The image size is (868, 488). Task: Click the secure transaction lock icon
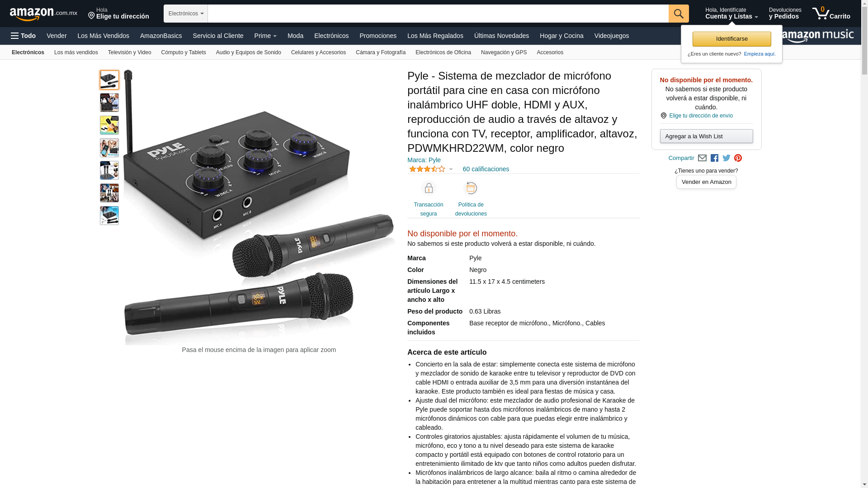429,188
